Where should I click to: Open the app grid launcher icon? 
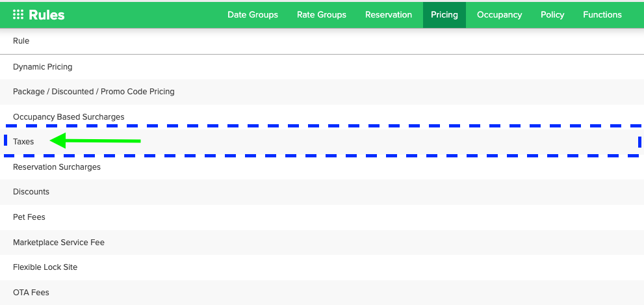click(x=18, y=14)
